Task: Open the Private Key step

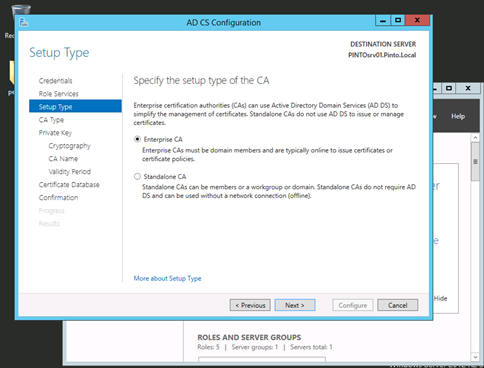Action: tap(55, 133)
